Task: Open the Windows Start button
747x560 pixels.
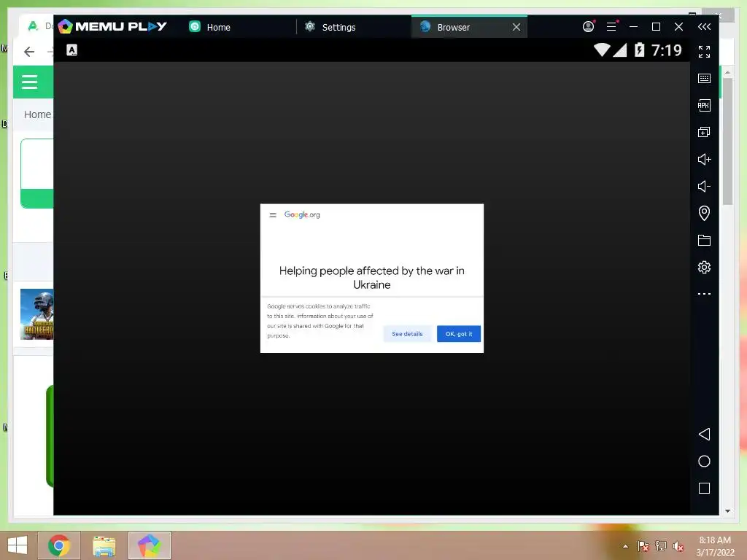Action: [18, 545]
